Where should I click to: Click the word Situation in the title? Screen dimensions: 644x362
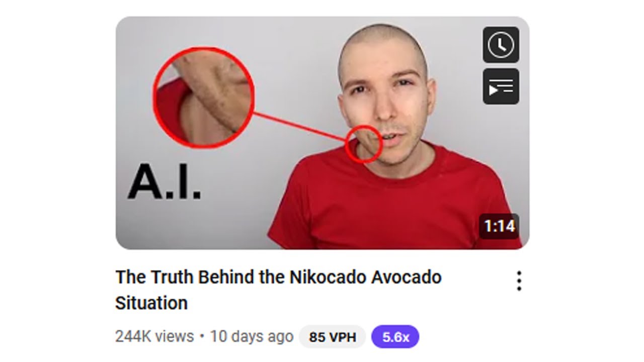151,303
